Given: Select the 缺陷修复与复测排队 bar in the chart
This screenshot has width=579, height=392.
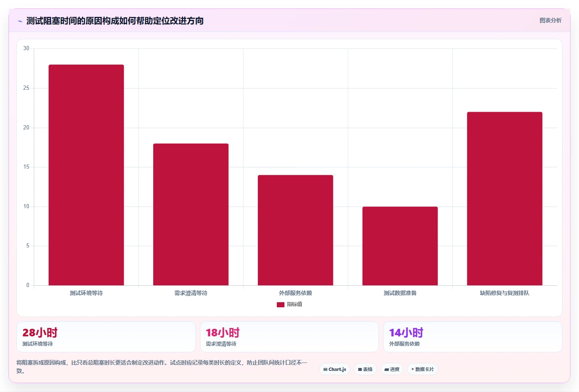Looking at the screenshot, I should tap(505, 199).
